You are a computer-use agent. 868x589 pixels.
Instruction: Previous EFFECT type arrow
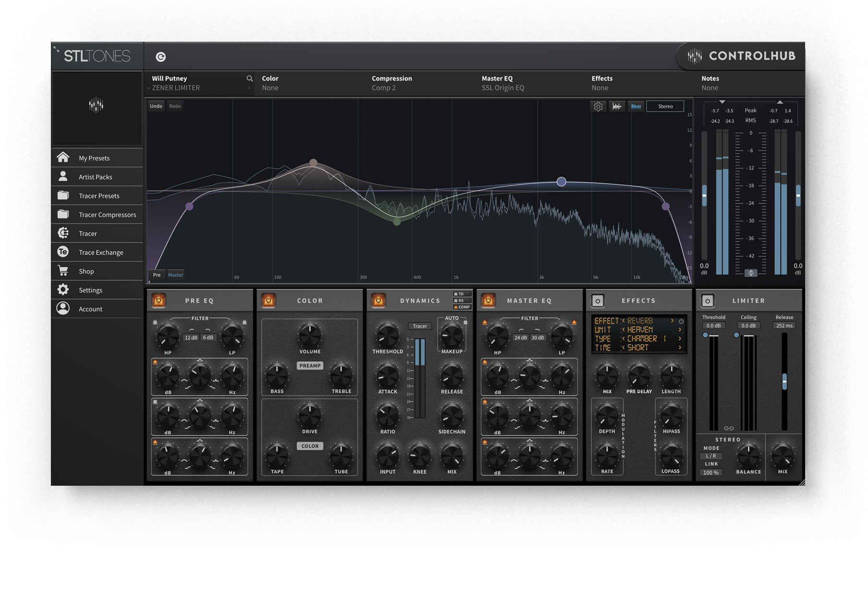tap(623, 320)
